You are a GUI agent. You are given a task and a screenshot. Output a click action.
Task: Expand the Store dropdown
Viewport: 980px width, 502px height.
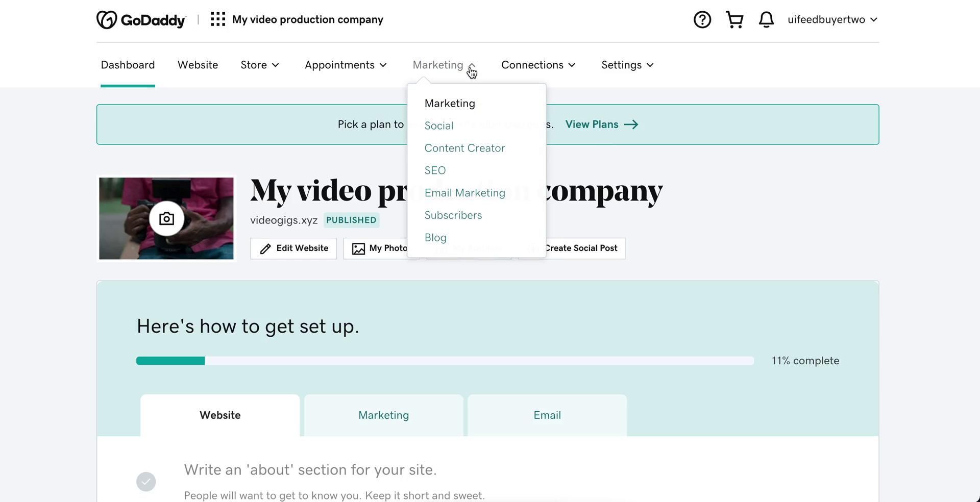tap(260, 65)
